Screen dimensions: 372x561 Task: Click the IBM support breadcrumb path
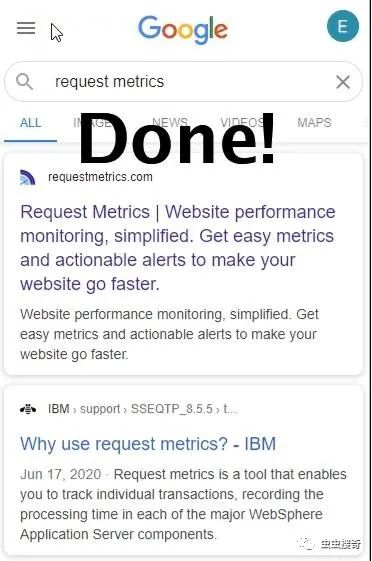click(x=142, y=409)
